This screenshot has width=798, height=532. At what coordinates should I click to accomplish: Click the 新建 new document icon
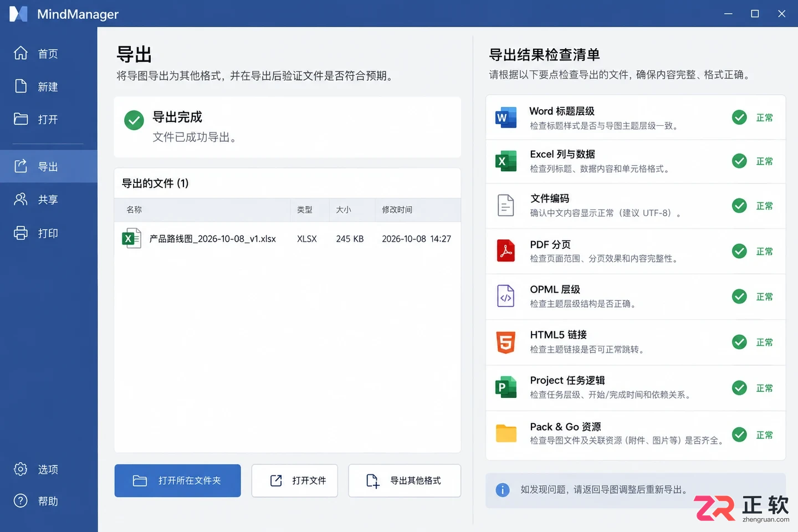tap(21, 86)
